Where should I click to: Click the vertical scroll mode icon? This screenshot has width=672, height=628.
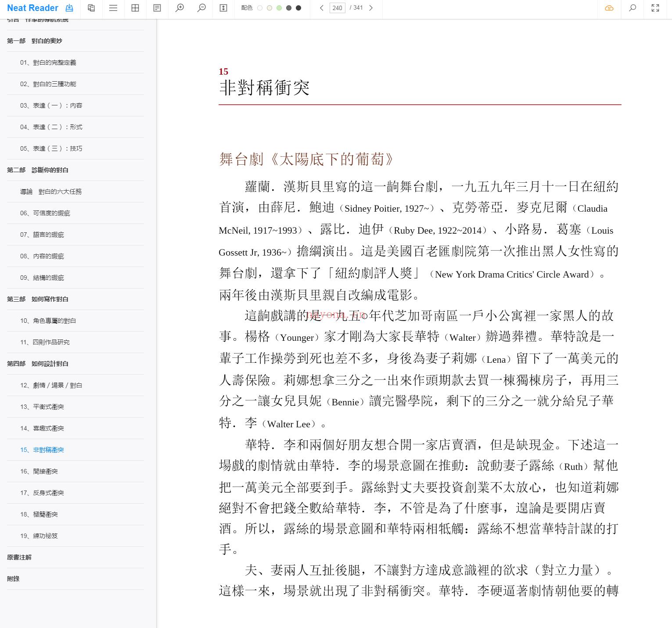pos(223,8)
